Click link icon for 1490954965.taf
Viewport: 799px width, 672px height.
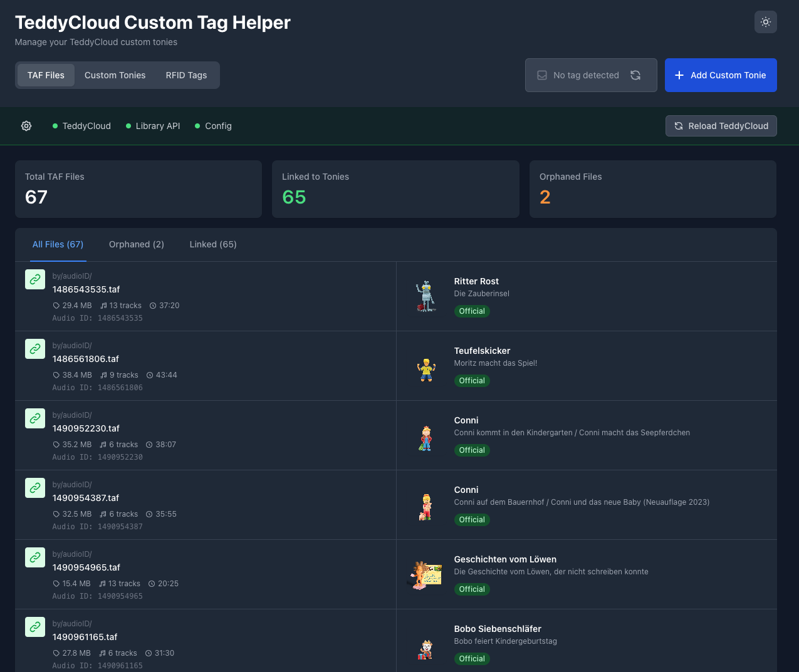pyautogui.click(x=35, y=557)
